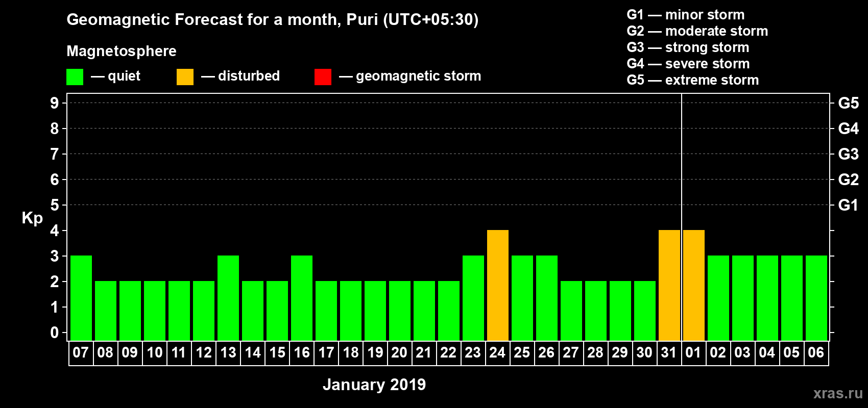The width and height of the screenshot is (868, 408).
Task: Click the date label 26 on axis
Action: [546, 352]
